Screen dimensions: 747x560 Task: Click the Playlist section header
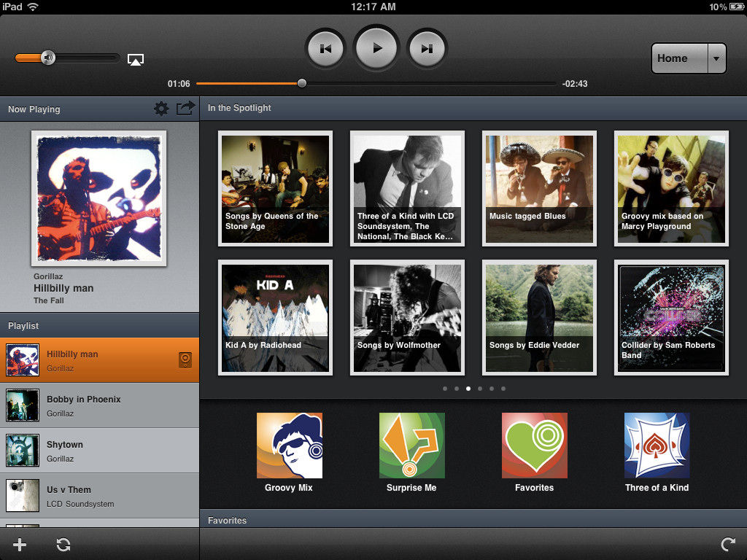pyautogui.click(x=99, y=326)
